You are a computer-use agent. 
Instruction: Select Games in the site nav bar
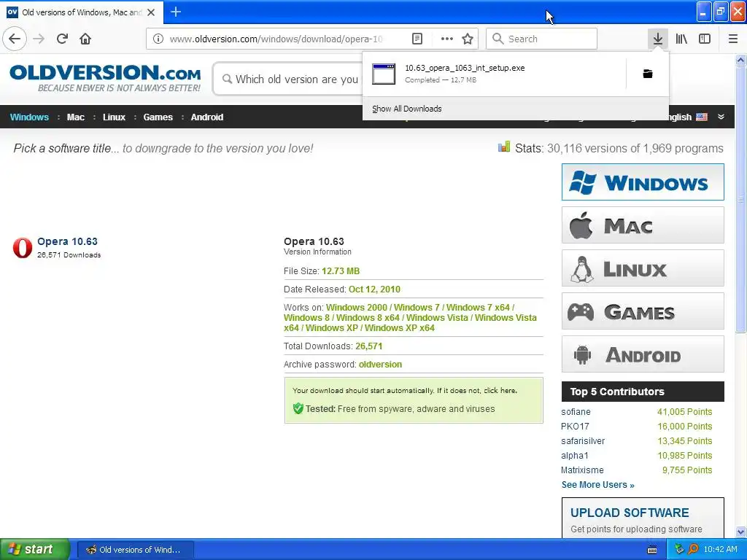(158, 117)
